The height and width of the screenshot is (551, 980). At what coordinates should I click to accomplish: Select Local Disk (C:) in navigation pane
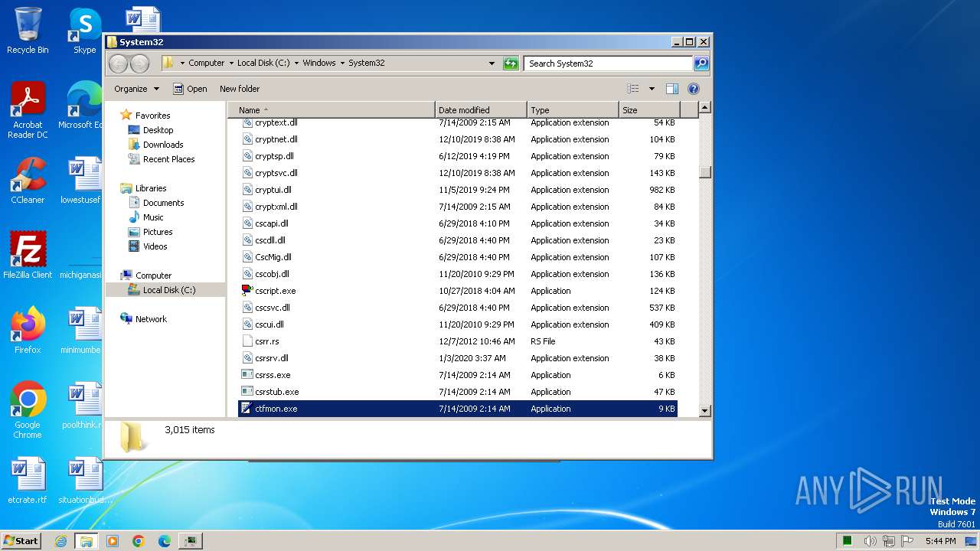click(169, 290)
